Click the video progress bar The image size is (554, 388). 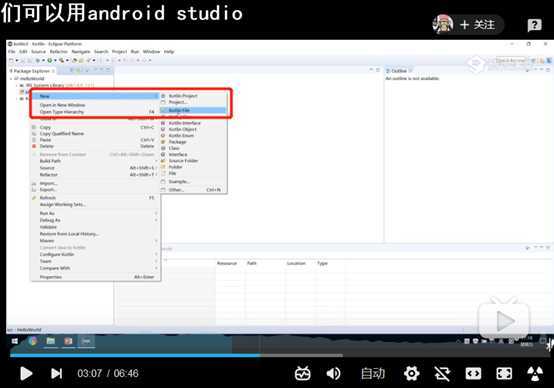176,355
